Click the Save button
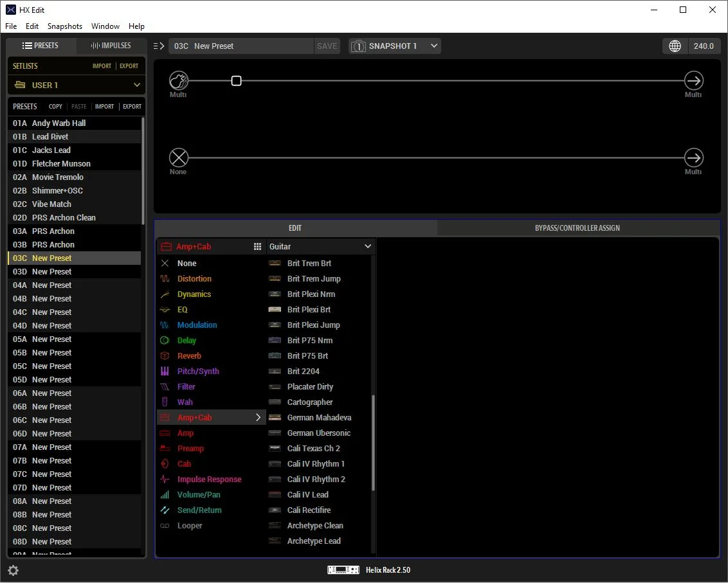The image size is (728, 583). (327, 46)
